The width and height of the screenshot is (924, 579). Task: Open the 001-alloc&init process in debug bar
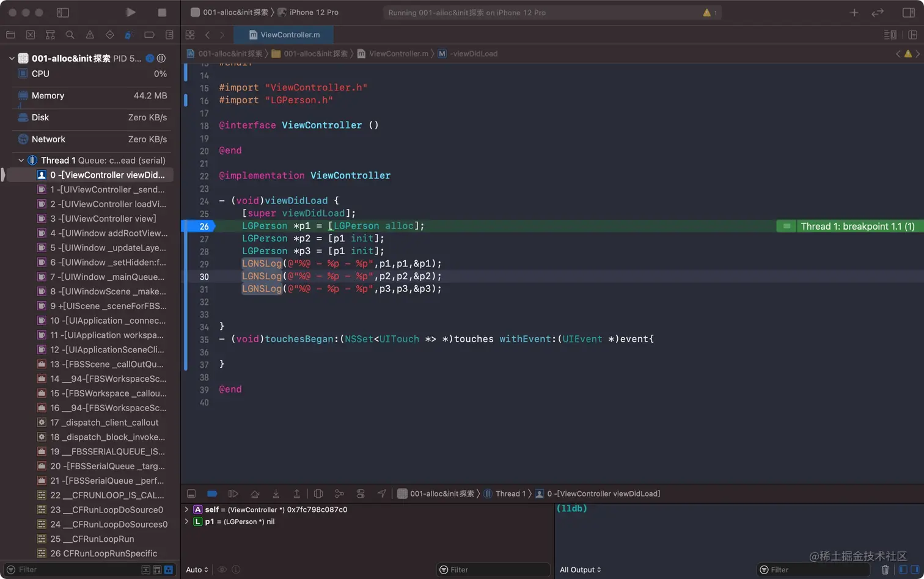436,493
